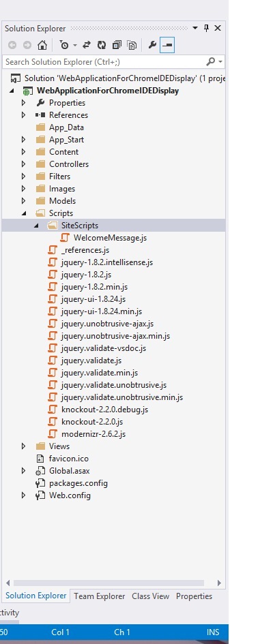Click the References node icon
Viewport: 260px width, 644px height.
click(40, 115)
